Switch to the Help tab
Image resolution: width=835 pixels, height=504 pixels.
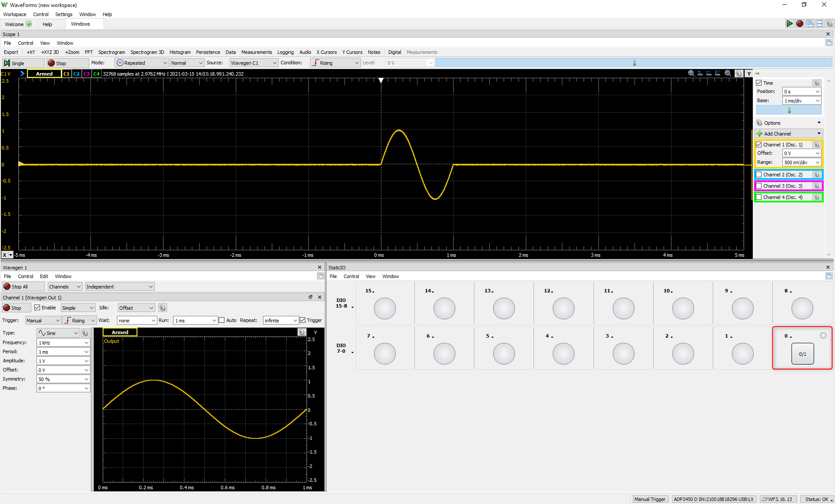coord(47,24)
